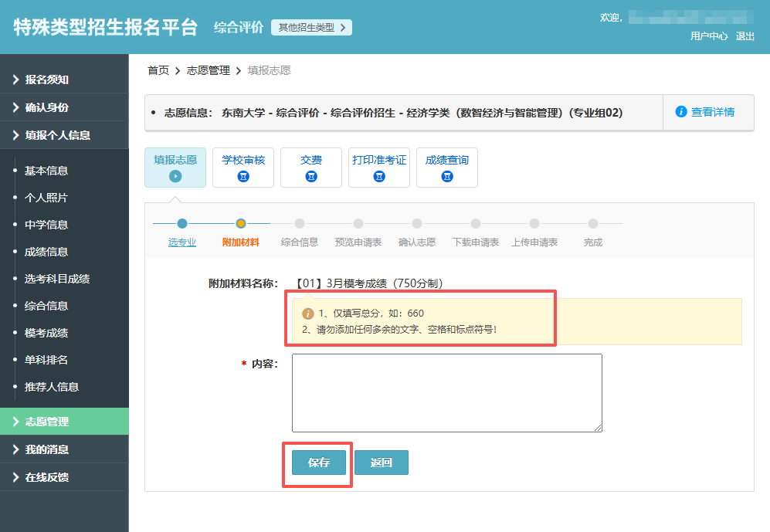The height and width of the screenshot is (532, 770).
Task: Click the underlined 选专业 step link
Action: pyautogui.click(x=182, y=242)
